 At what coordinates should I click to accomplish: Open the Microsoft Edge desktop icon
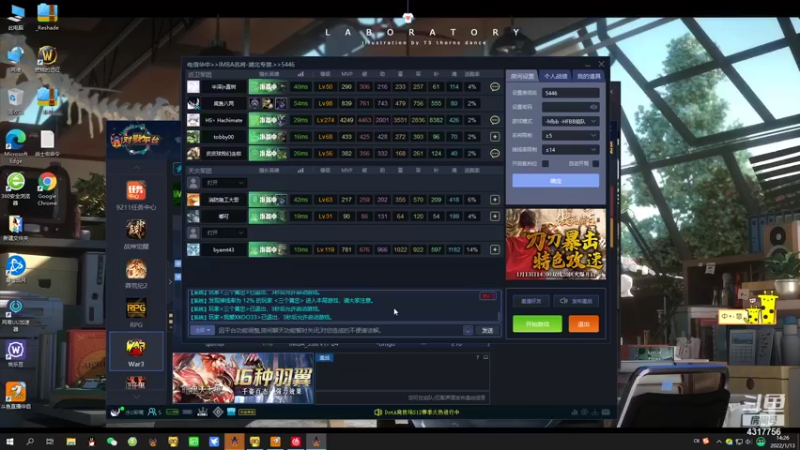click(x=16, y=146)
